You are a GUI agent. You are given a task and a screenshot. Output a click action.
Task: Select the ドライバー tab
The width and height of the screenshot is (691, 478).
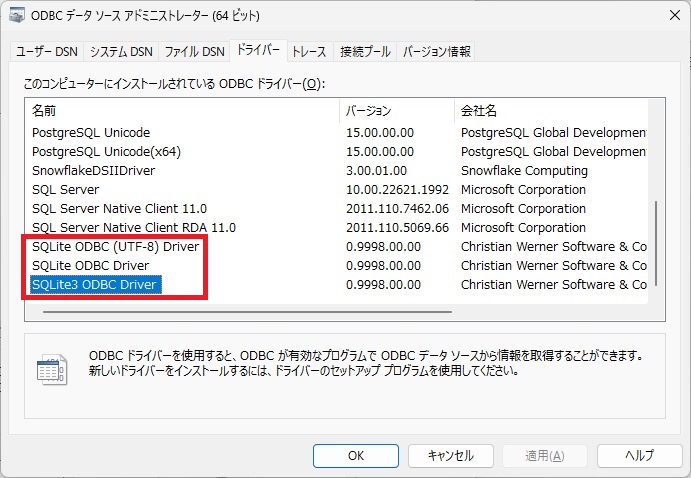tap(258, 50)
